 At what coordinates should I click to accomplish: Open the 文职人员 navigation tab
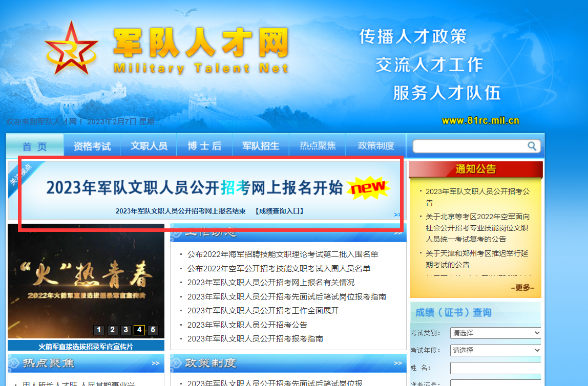click(149, 146)
